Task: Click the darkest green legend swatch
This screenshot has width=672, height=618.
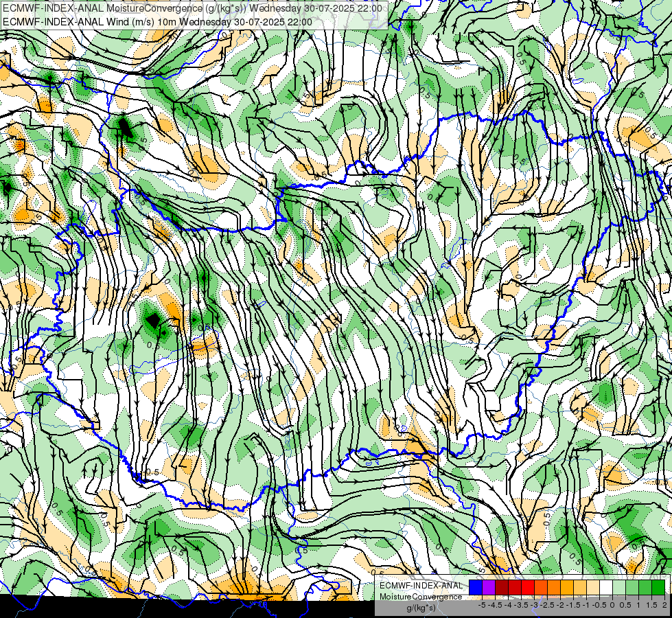Action: [x=658, y=588]
